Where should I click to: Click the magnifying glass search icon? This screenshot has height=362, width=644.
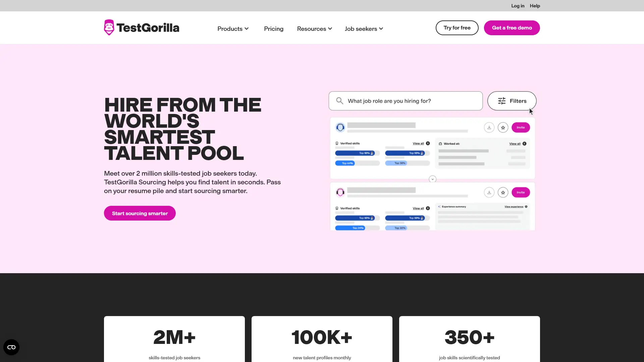point(340,101)
